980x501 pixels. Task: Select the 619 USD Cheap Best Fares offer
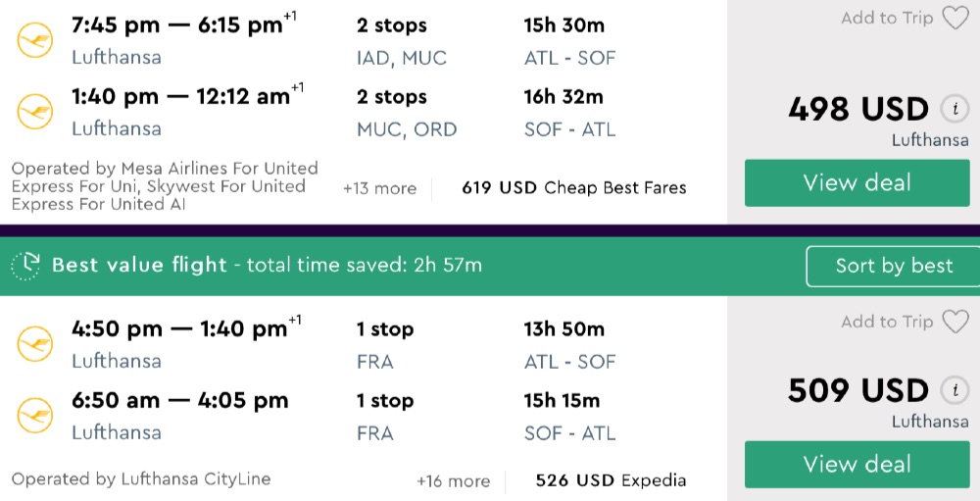573,188
